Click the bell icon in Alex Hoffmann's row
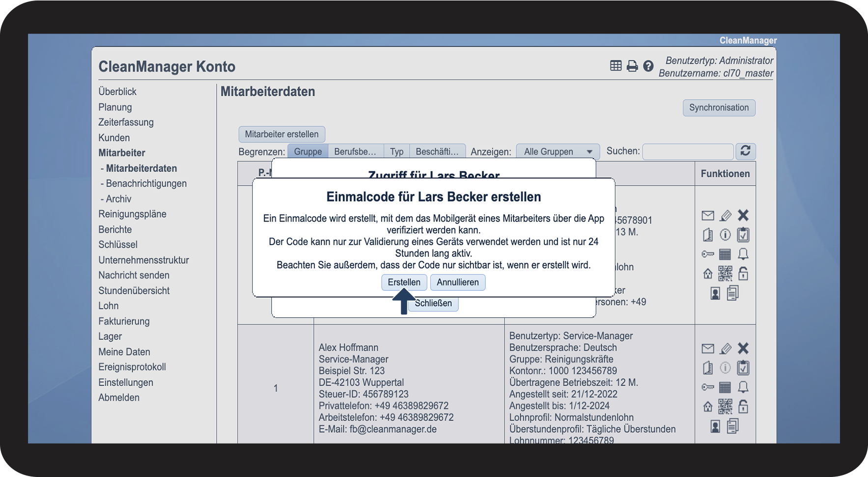The width and height of the screenshot is (868, 477). [743, 387]
